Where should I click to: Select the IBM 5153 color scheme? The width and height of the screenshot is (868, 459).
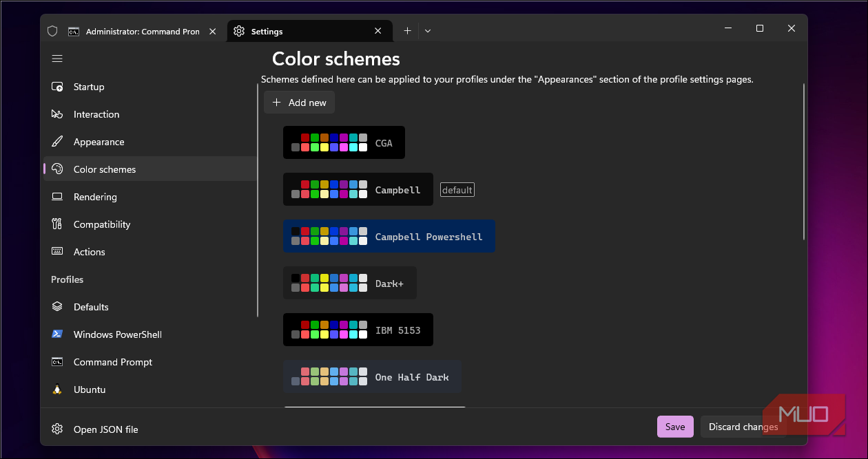(358, 330)
